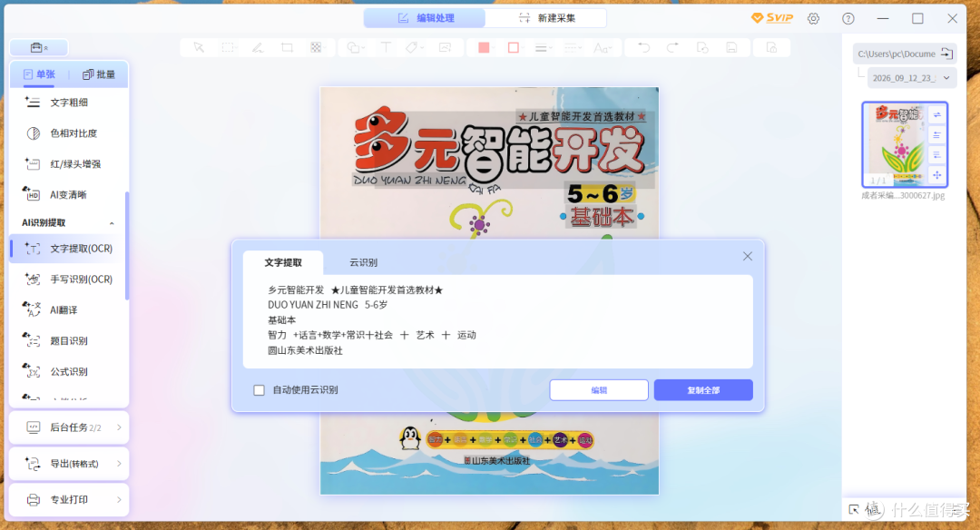Switch to 批量 batch mode
980x530 pixels.
[x=99, y=74]
